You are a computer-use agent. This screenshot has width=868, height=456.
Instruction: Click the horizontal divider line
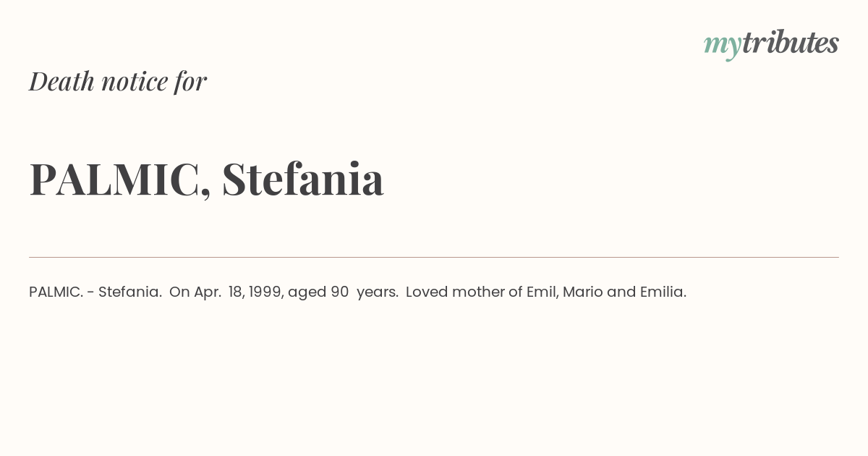(x=434, y=257)
